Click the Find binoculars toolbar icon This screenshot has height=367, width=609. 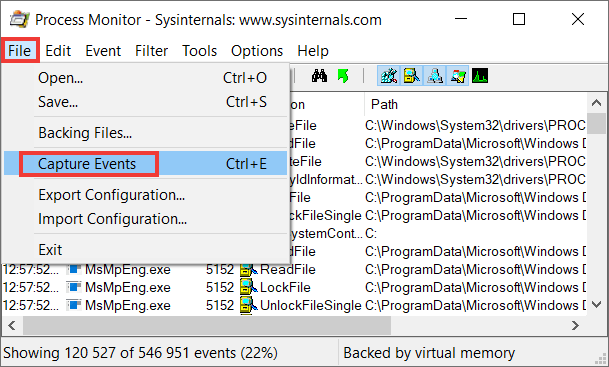[x=319, y=76]
